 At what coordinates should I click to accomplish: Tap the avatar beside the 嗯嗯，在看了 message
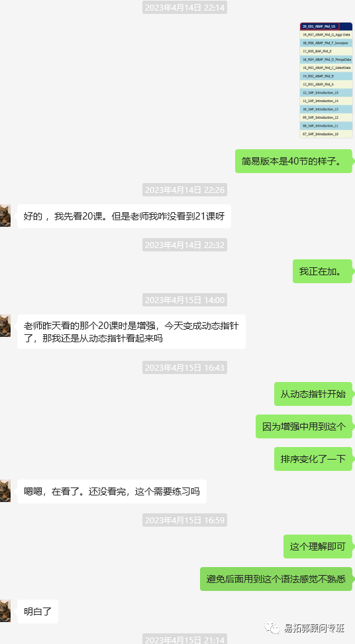click(x=5, y=491)
